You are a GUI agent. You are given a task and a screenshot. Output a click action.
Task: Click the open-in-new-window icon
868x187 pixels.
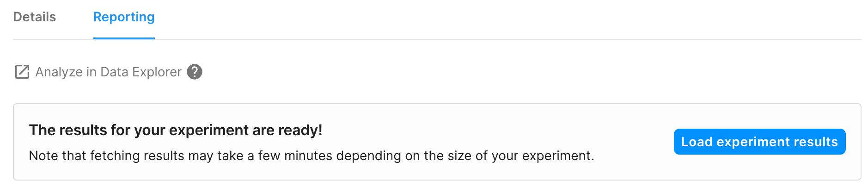tap(22, 72)
